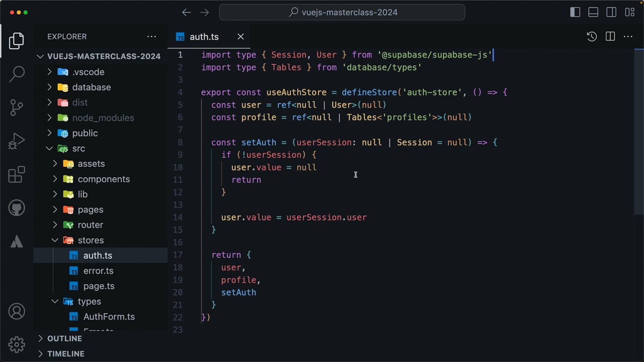Expand the OUTLINE section

pyautogui.click(x=101, y=338)
